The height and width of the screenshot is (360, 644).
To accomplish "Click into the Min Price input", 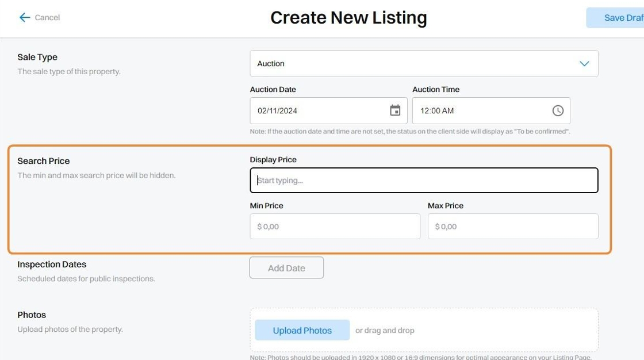I will tap(335, 227).
